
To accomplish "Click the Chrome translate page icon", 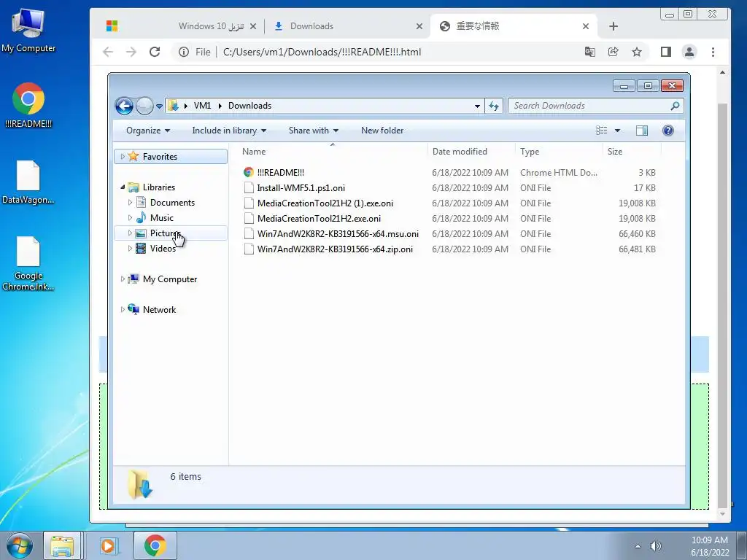I will (x=589, y=52).
